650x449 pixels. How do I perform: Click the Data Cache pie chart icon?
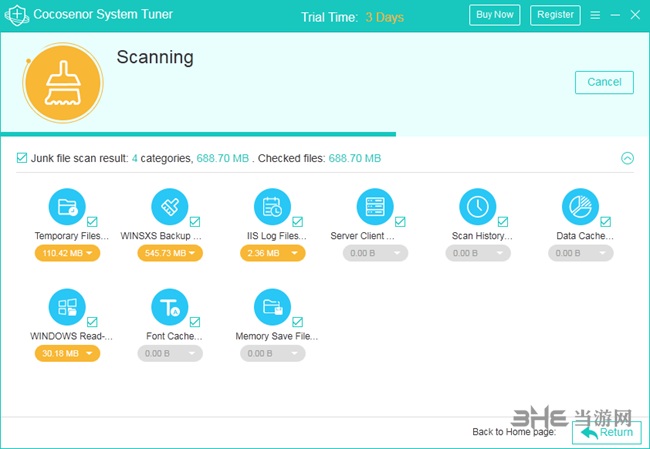(580, 206)
